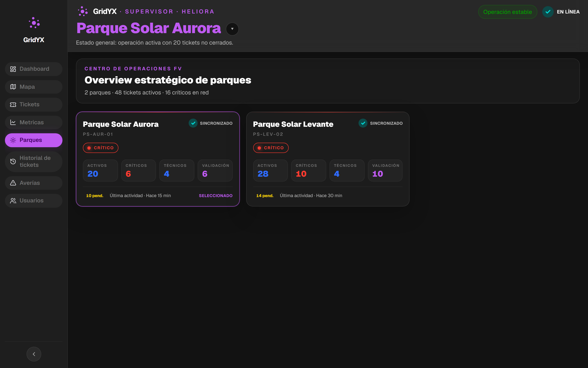Open the Tickets section

point(33,105)
